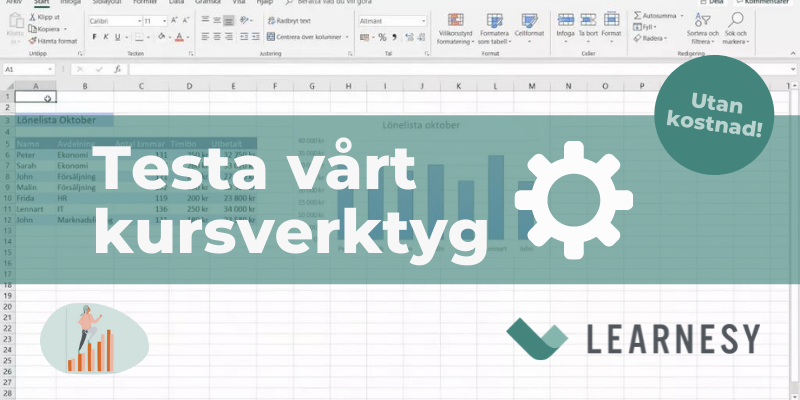Click the cell reading Frida
The image size is (800, 400).
pos(36,198)
